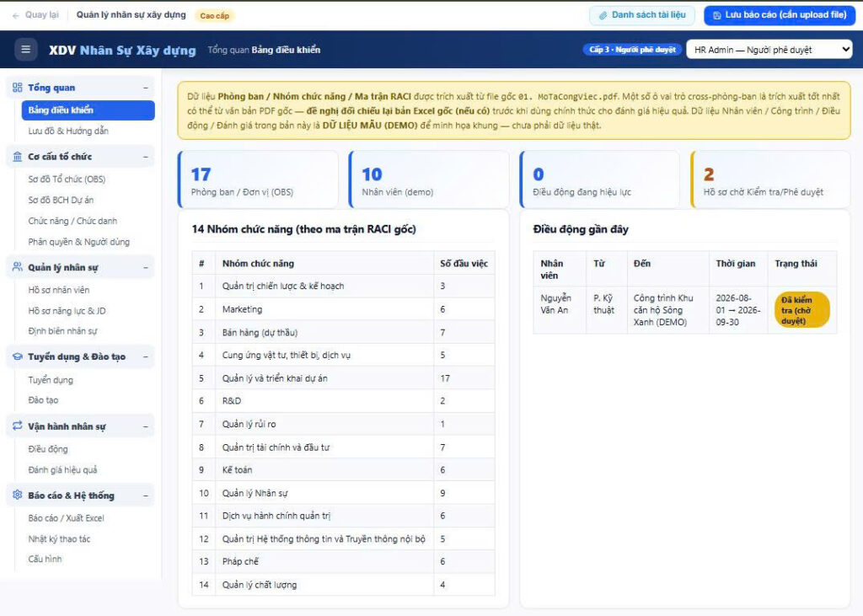863x616 pixels.
Task: Collapse the Quản lý nhân sự section
Action: click(145, 267)
